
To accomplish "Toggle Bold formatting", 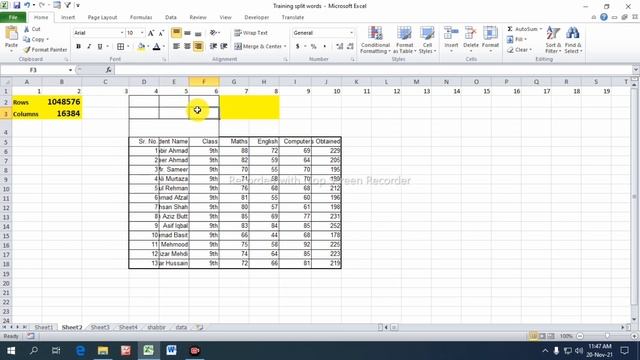I will click(x=78, y=47).
